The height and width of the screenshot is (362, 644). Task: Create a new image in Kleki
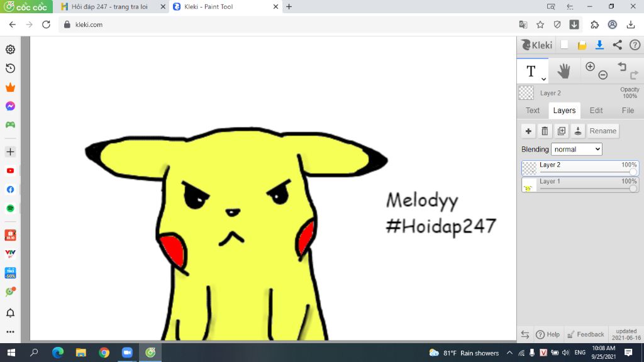564,45
